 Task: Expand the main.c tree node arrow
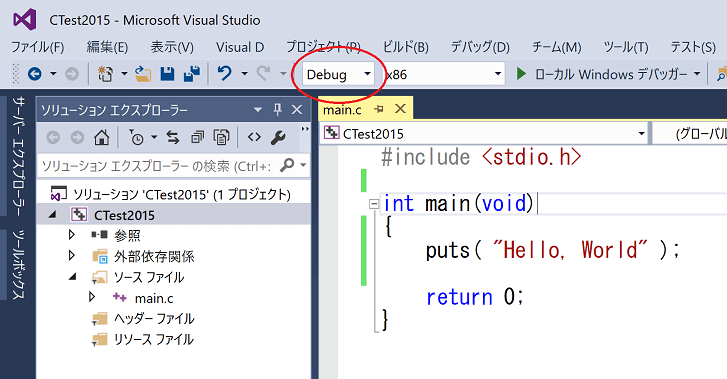pos(92,297)
